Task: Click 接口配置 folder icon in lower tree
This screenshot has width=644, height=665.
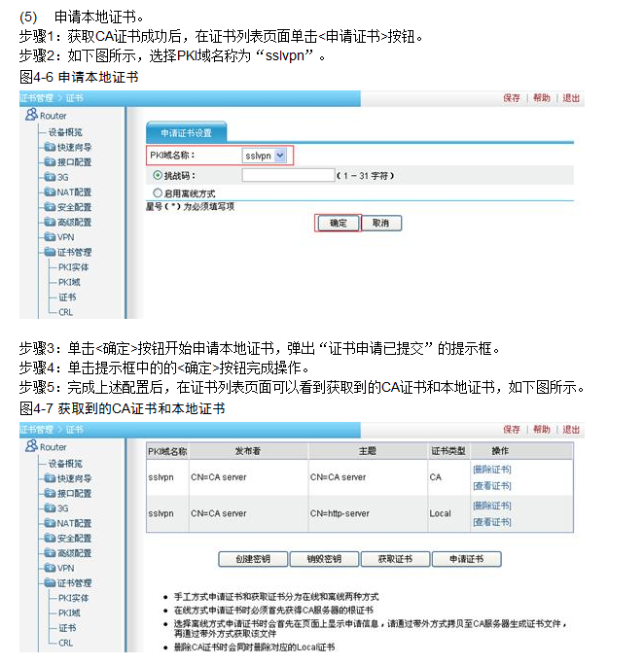Action: point(50,493)
